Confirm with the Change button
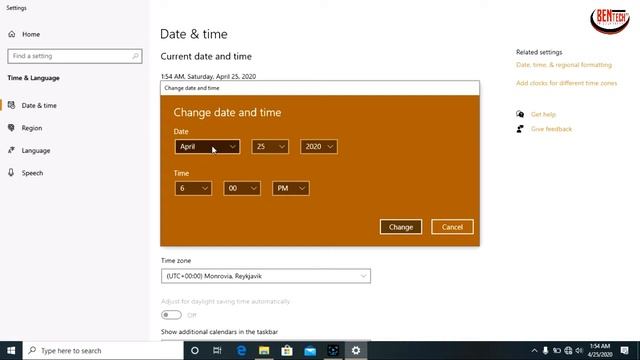Viewport: 640px width, 360px height. 401,227
